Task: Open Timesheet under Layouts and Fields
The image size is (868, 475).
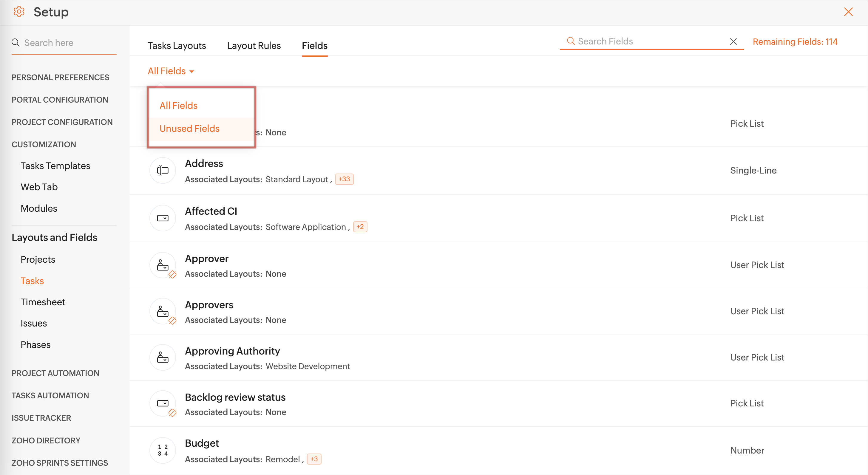Action: tap(43, 302)
